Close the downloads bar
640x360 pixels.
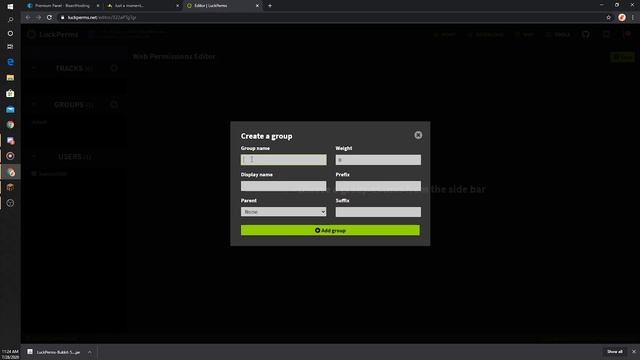633,352
